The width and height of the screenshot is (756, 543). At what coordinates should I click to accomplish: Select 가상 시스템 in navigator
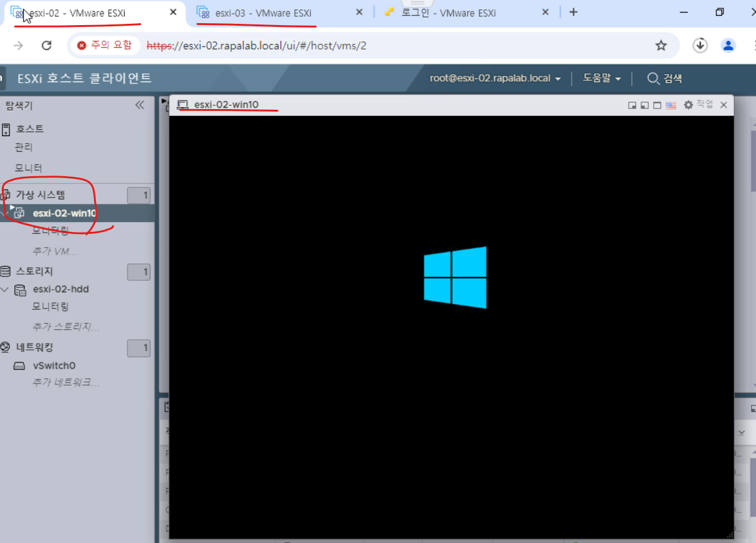[40, 196]
